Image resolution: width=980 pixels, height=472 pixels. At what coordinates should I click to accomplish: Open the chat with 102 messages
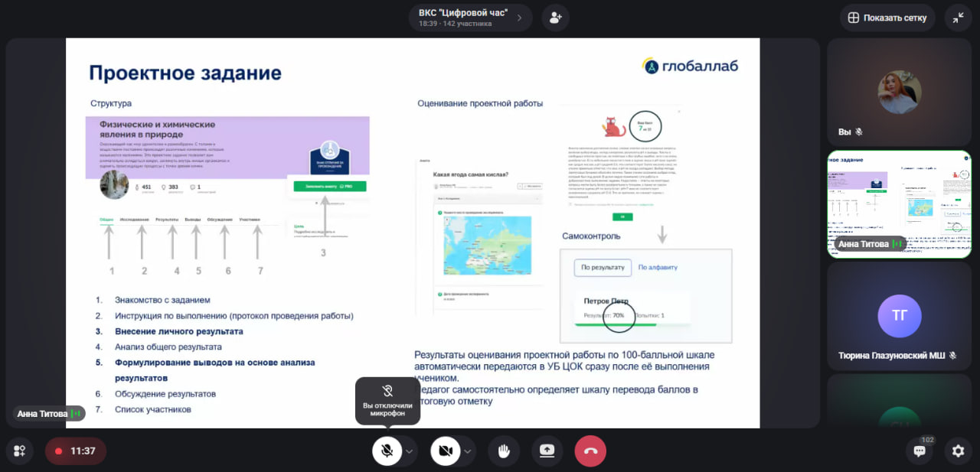click(920, 451)
